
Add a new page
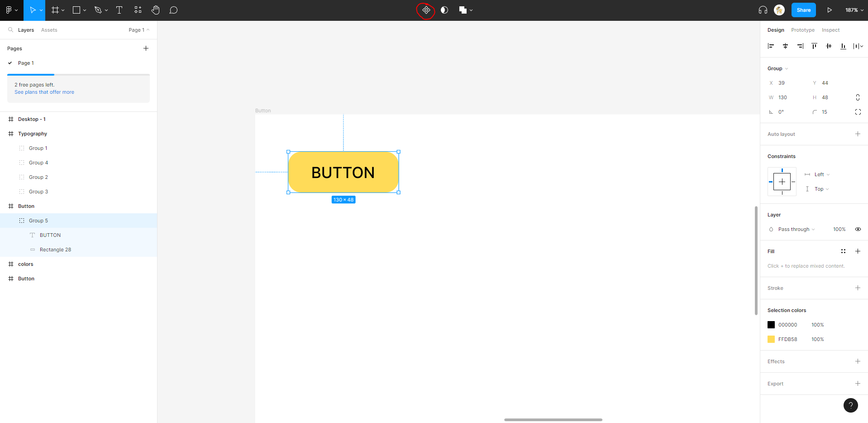146,48
